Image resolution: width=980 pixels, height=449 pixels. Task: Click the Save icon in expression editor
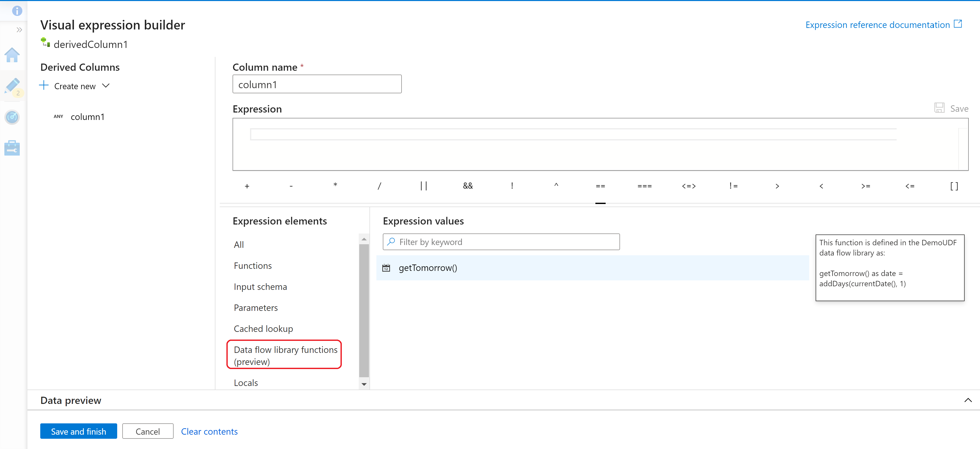tap(939, 107)
